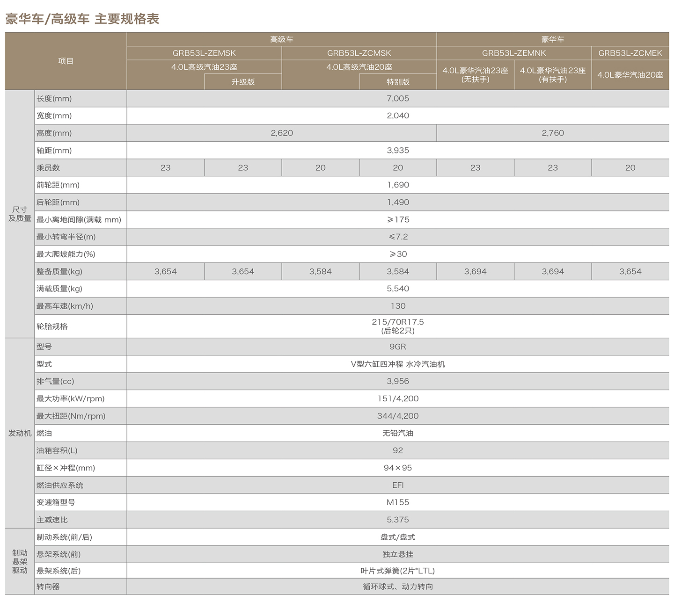This screenshot has height=616, width=674.
Task: Click the 发动机 category cell
Action: pos(20,433)
